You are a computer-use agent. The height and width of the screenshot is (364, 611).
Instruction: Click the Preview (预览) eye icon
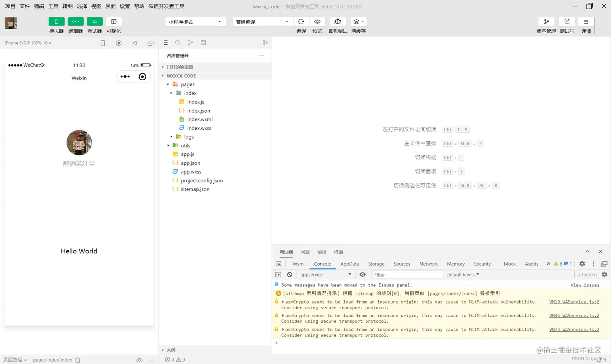point(317,21)
